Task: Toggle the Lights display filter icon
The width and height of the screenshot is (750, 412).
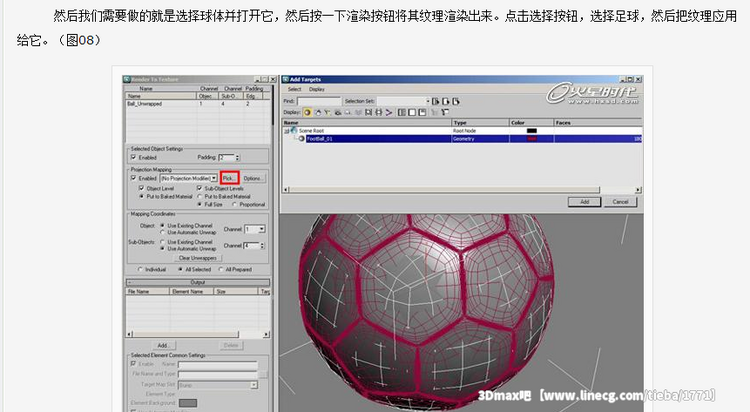Action: click(328, 112)
